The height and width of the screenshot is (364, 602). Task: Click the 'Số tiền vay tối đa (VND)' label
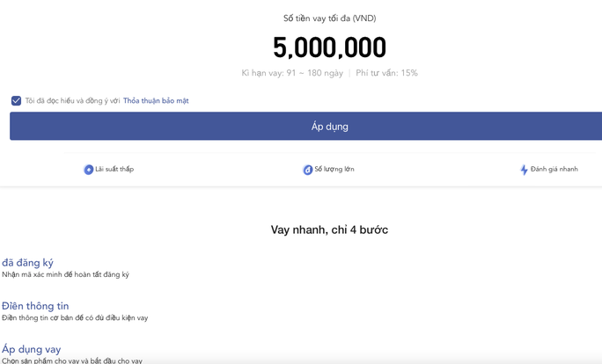click(329, 18)
